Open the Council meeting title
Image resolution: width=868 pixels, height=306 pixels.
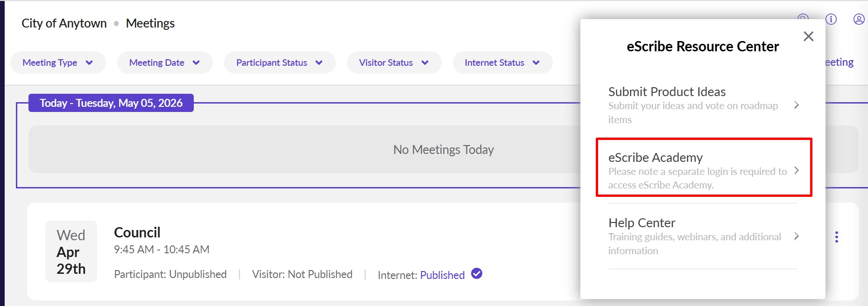[137, 232]
